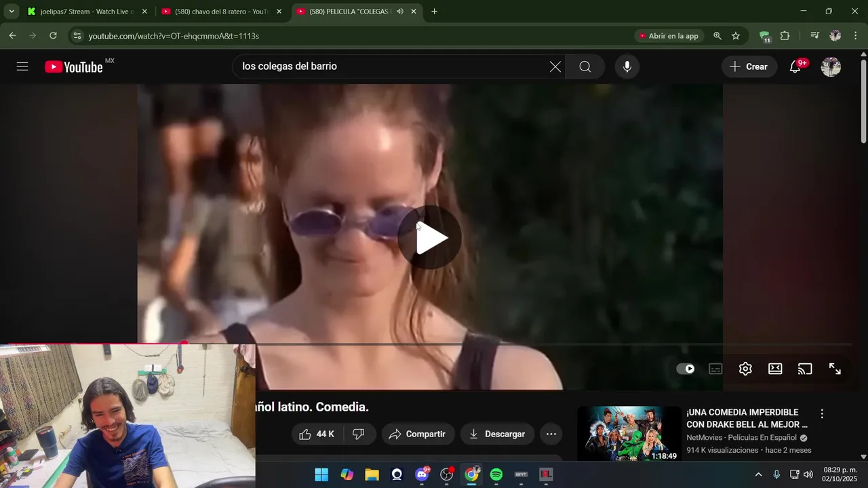Start voice search with the microphone
Image resolution: width=868 pixels, height=488 pixels.
tap(627, 66)
